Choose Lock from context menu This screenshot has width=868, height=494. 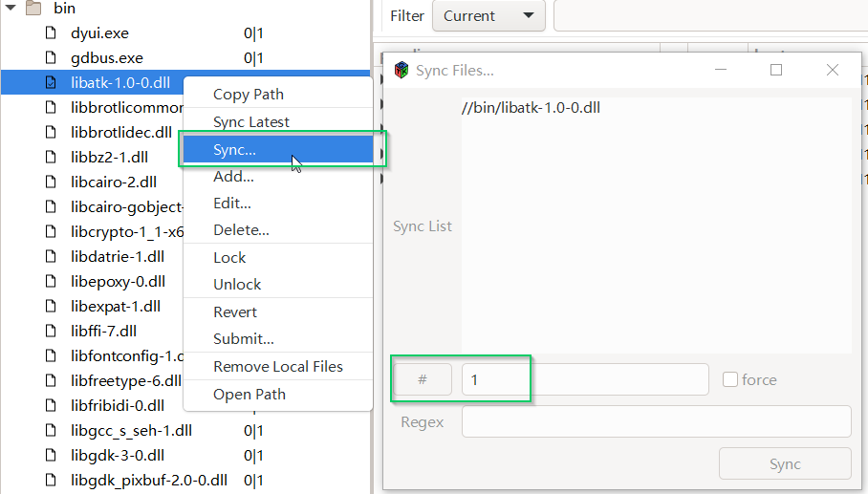pyautogui.click(x=278, y=258)
